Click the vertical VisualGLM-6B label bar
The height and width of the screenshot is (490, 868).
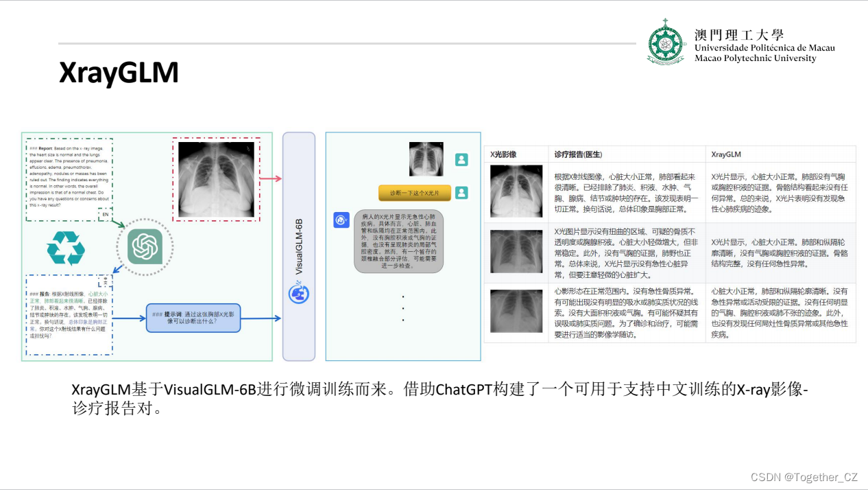pos(298,245)
